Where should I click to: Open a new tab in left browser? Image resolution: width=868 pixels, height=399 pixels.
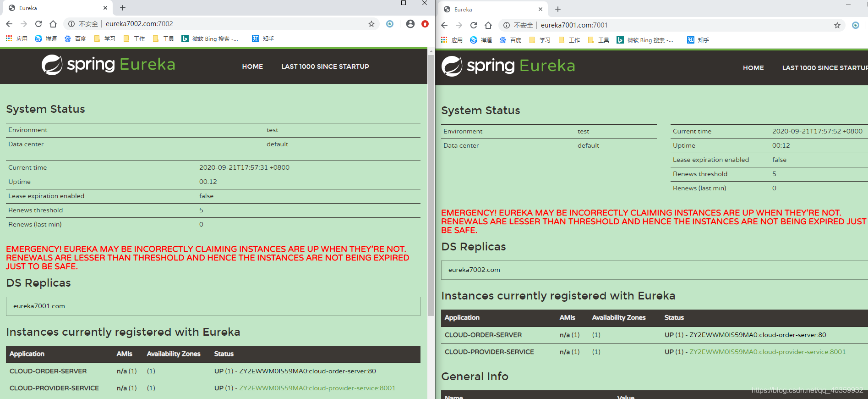coord(123,8)
